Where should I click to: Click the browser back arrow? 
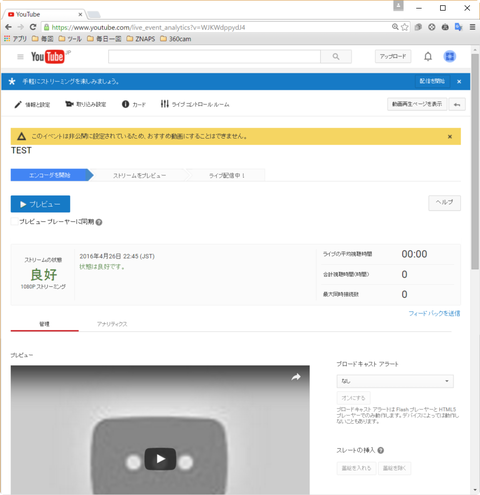9,27
